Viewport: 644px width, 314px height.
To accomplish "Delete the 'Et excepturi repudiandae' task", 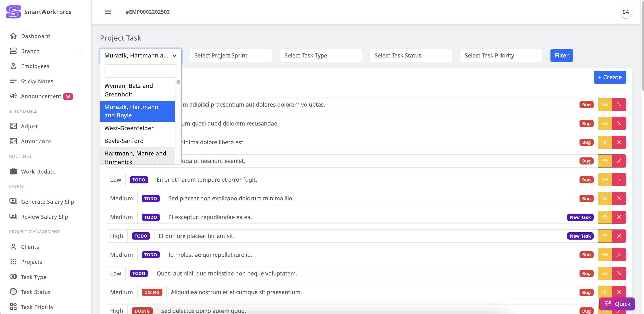I will click(x=619, y=217).
